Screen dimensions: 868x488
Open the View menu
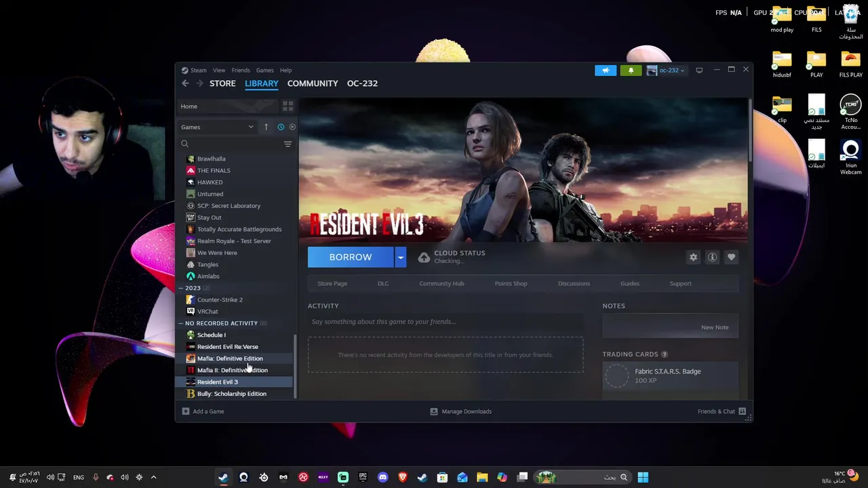[219, 70]
